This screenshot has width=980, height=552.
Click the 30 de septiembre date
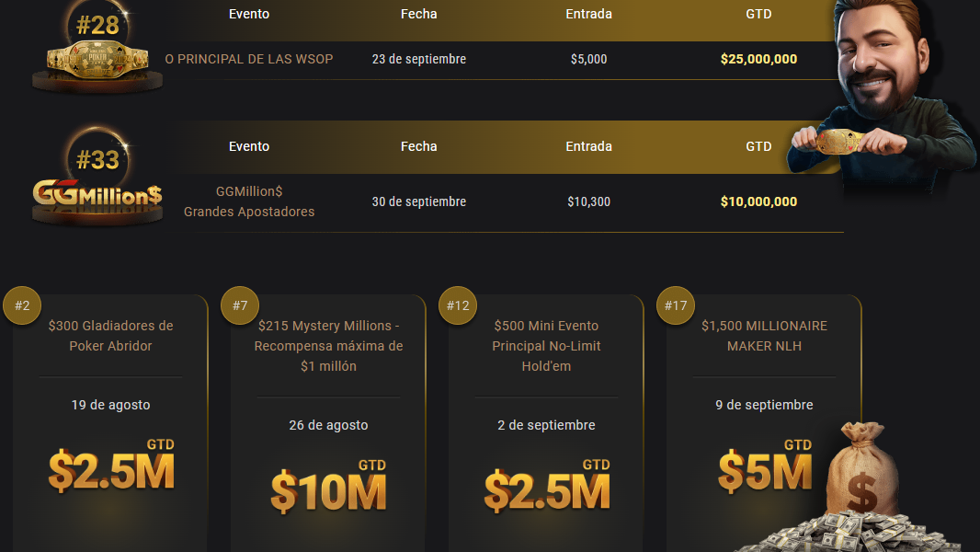tap(418, 201)
